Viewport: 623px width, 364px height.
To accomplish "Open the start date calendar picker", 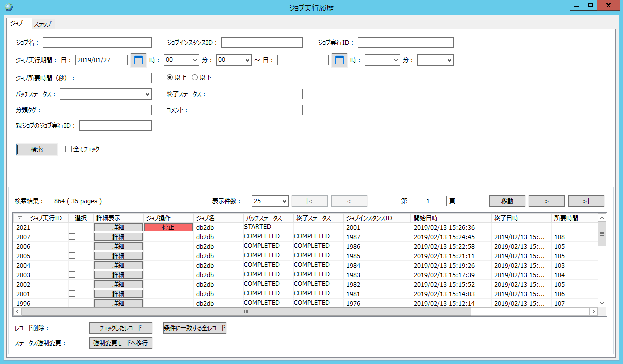I will (x=138, y=60).
